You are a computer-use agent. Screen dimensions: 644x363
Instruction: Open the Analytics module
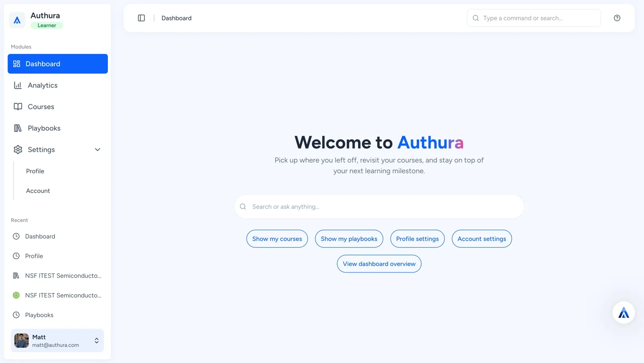click(x=58, y=85)
